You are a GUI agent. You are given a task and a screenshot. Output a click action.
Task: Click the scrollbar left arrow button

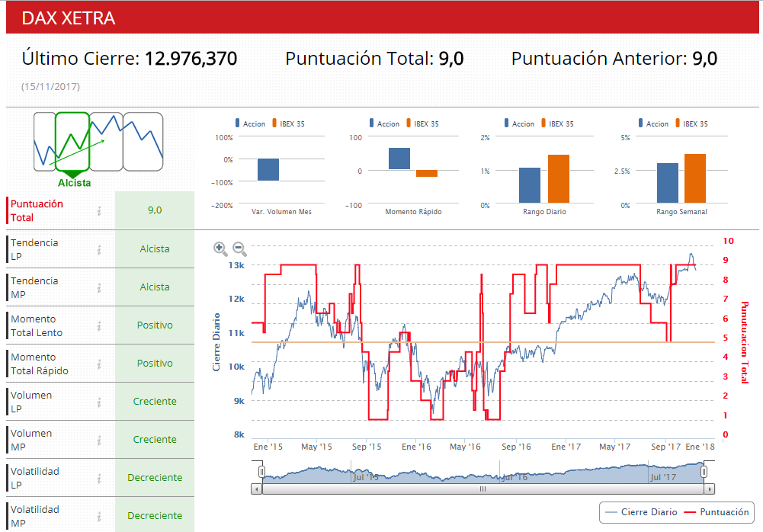pyautogui.click(x=256, y=489)
